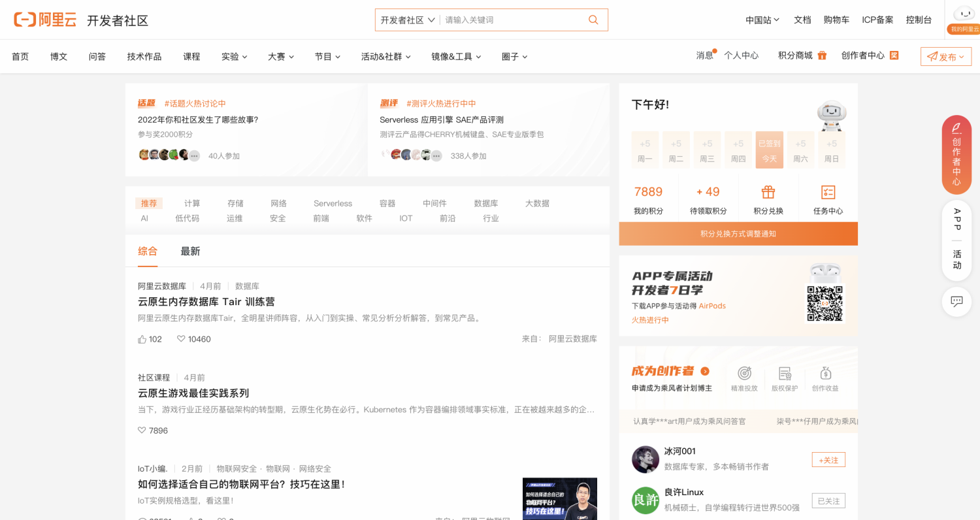Image resolution: width=980 pixels, height=520 pixels.
Task: Show more participants for the 40人参加 topic
Action: [194, 155]
